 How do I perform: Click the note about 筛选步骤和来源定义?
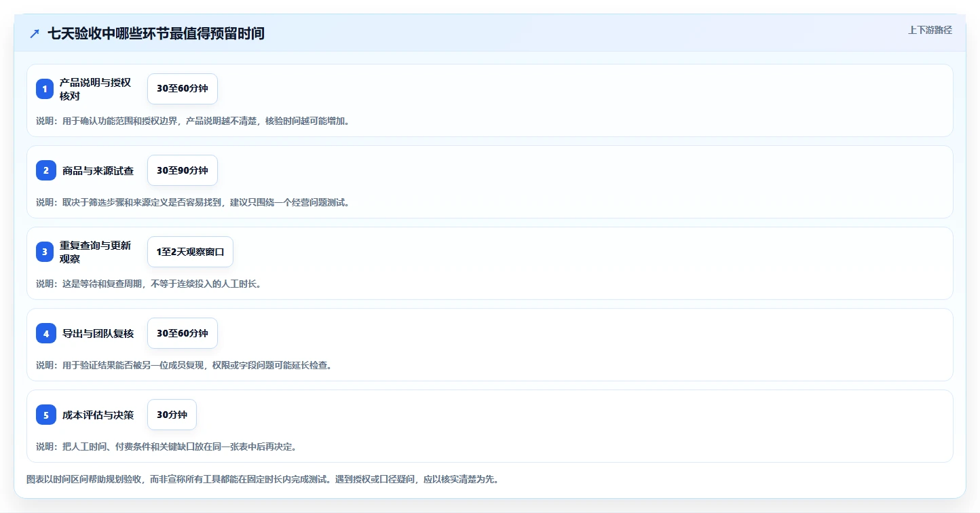coord(193,202)
